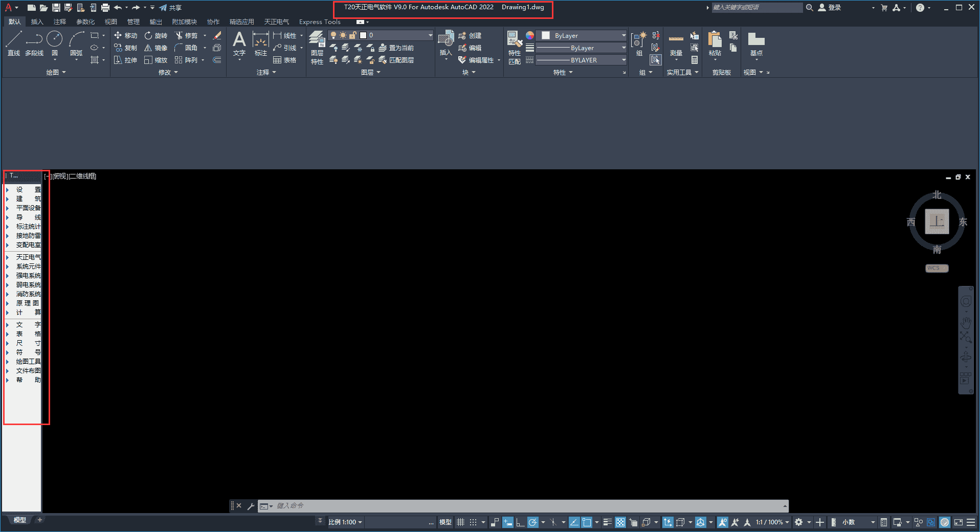Toggle clean screen mode in status bar
The width and height of the screenshot is (980, 532).
(x=958, y=522)
